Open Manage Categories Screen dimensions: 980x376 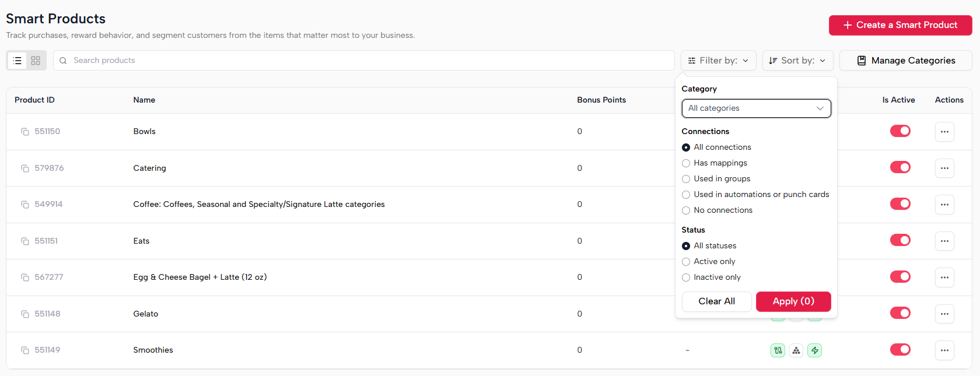pos(905,61)
